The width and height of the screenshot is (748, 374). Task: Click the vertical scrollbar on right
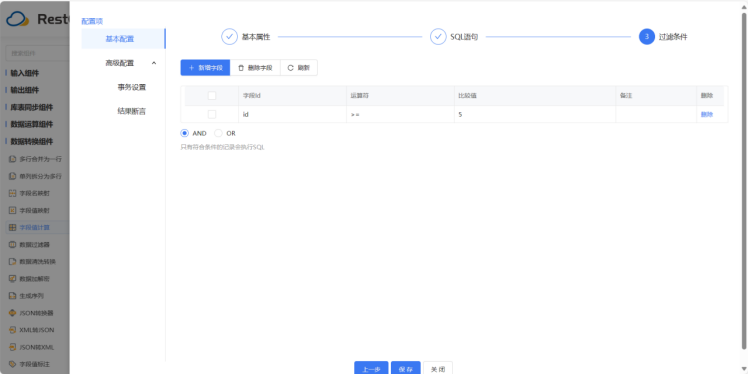744,180
